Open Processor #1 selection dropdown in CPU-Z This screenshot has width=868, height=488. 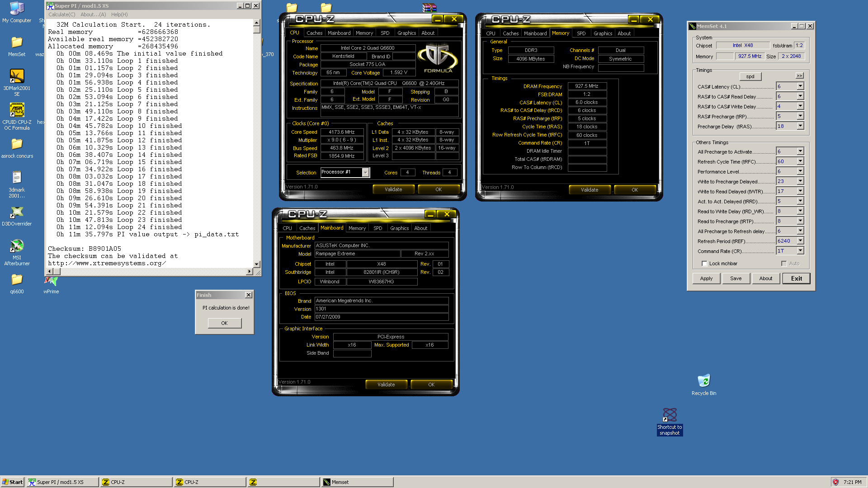[365, 172]
